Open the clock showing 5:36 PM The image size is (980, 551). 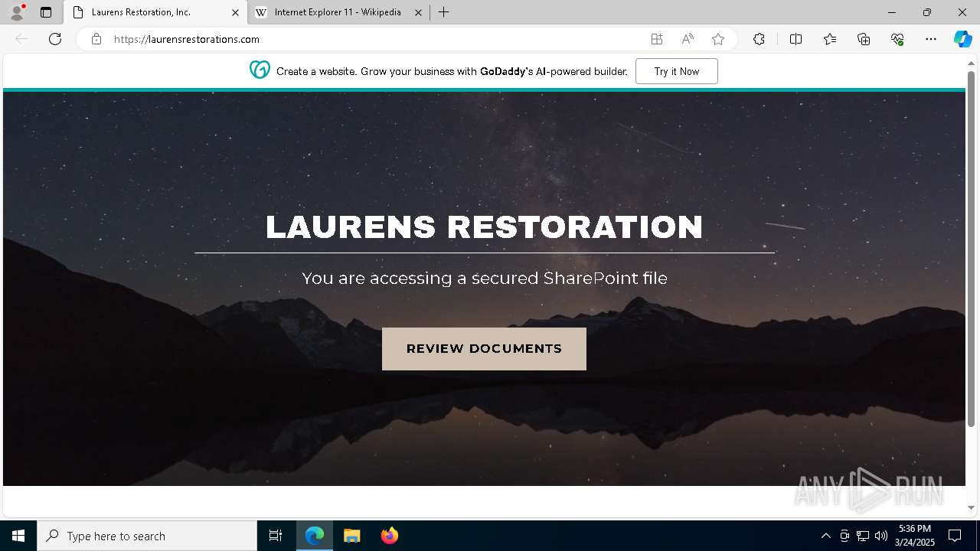click(914, 536)
